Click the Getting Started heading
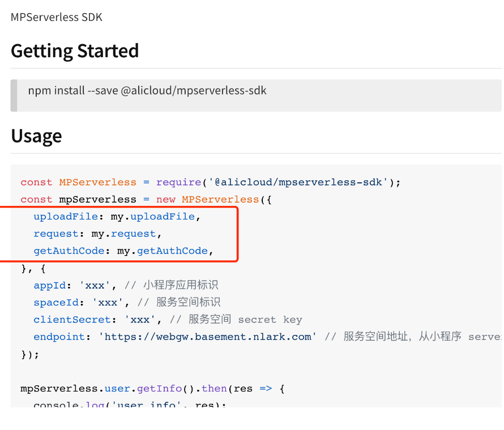 point(75,51)
